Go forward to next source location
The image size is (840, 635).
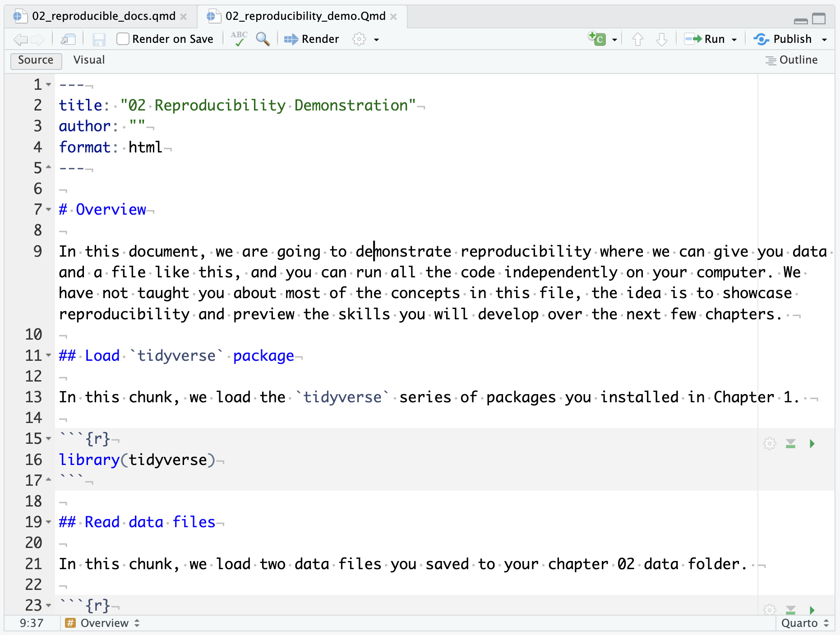point(37,40)
